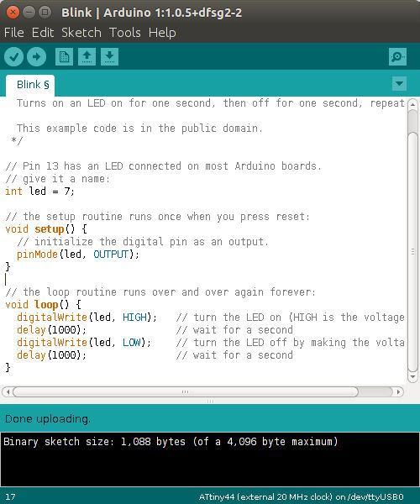Click the line number 17 in status bar

coord(10,497)
